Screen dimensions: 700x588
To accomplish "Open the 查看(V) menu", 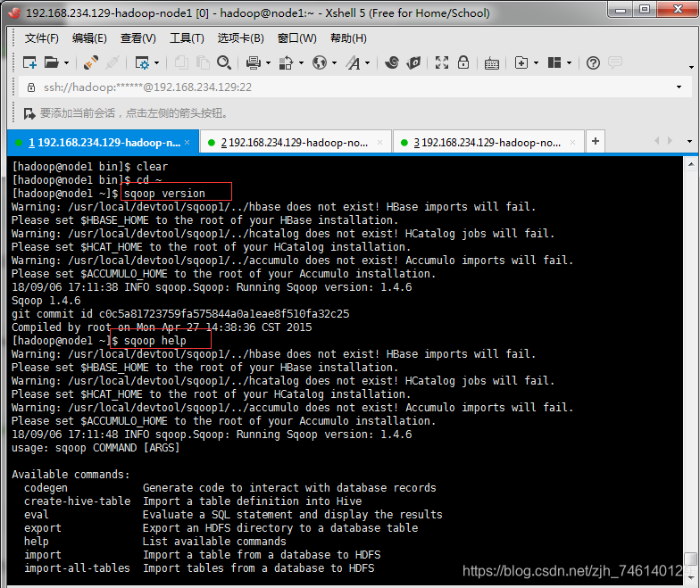I will pos(137,38).
